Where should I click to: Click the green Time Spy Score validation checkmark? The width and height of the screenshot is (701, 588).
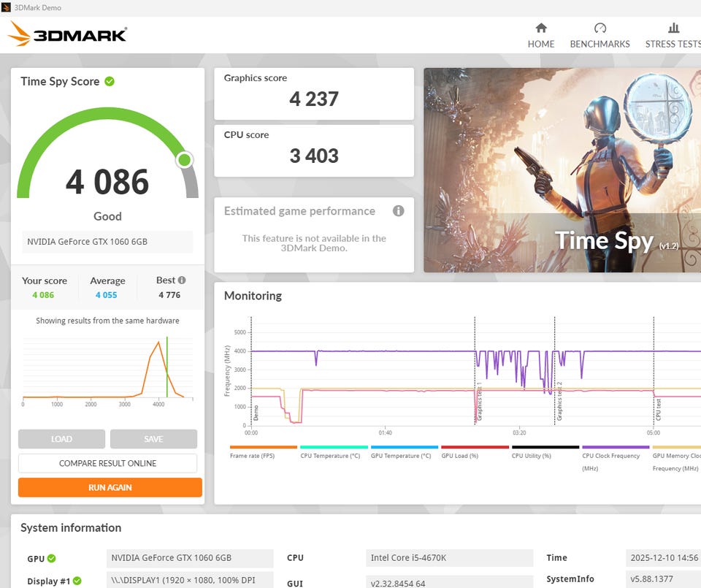[x=110, y=81]
